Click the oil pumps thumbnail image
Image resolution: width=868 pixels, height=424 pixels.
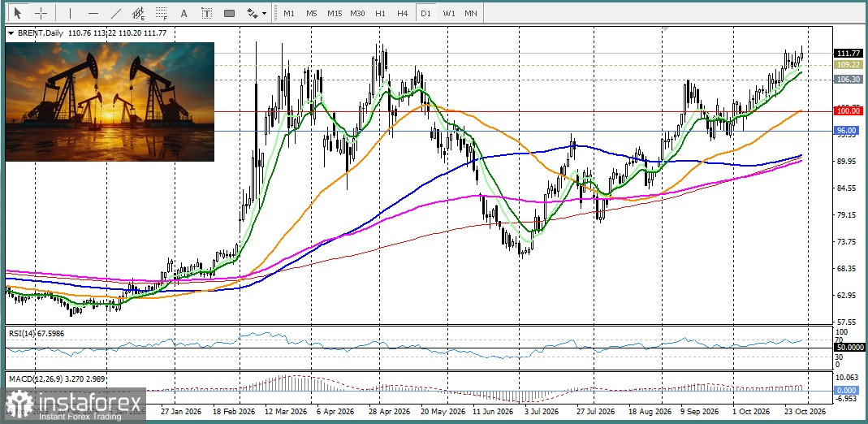tap(110, 102)
